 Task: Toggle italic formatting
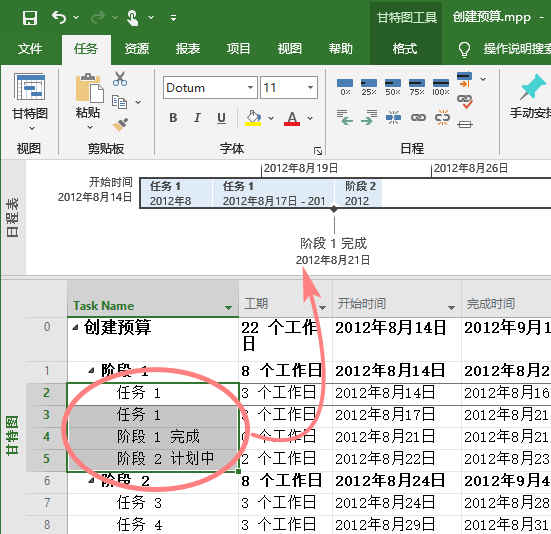click(197, 118)
